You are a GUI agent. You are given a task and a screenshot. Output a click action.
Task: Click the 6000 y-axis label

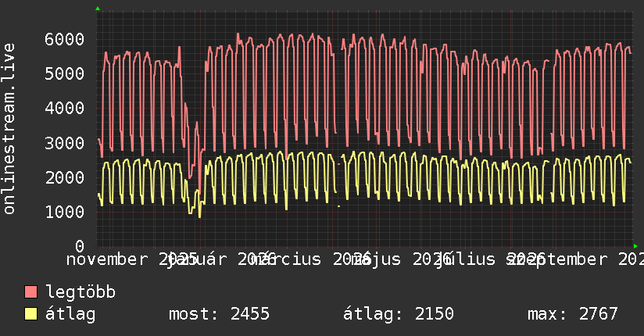tap(65, 39)
